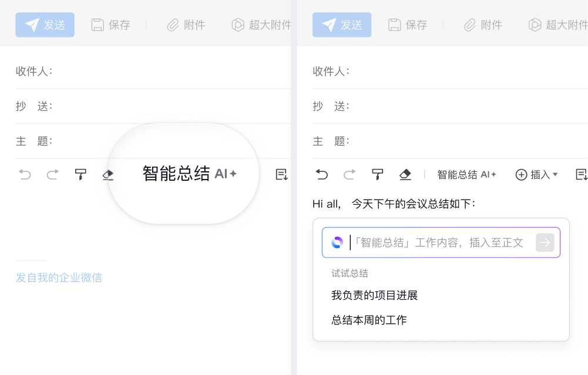This screenshot has height=375, width=588.
Task: Redo the edit in the left composer
Action: (x=52, y=174)
